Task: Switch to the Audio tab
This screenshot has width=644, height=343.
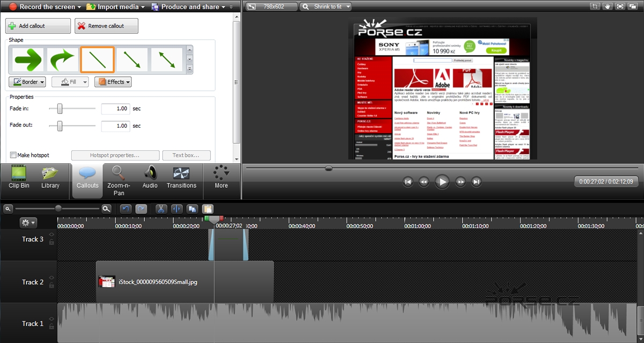Action: tap(150, 179)
